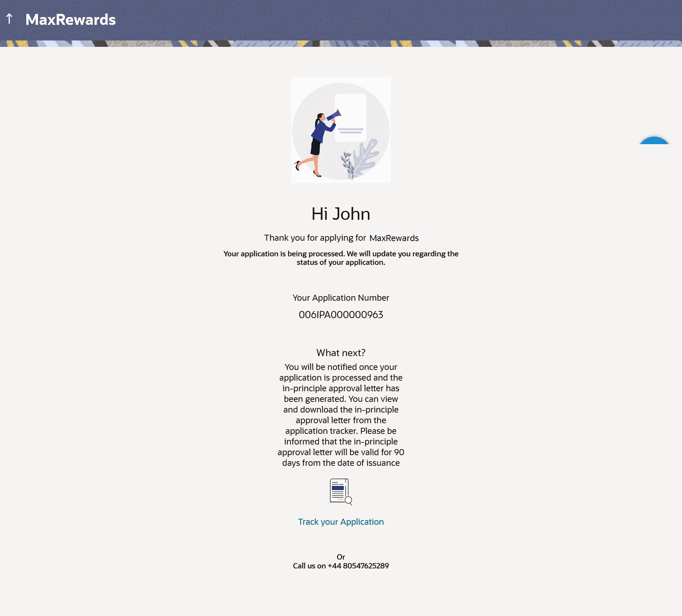This screenshot has width=682, height=616.
Task: Click the MaxRewards header title
Action: (x=70, y=20)
